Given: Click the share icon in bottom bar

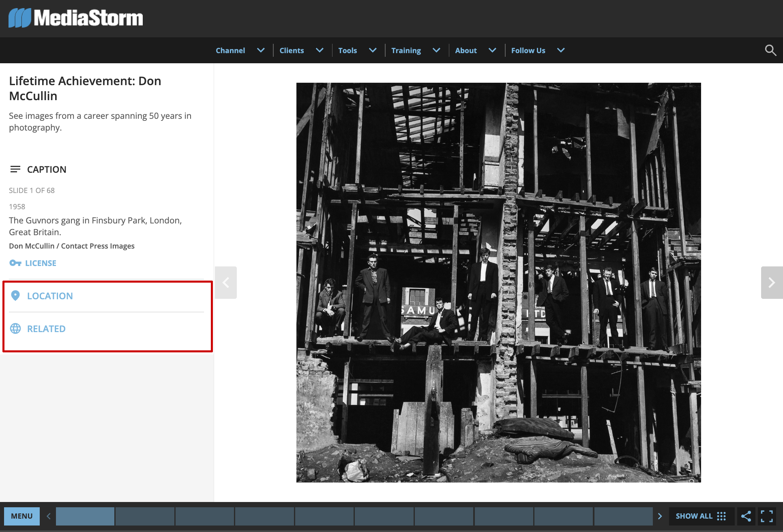Looking at the screenshot, I should pos(746,516).
